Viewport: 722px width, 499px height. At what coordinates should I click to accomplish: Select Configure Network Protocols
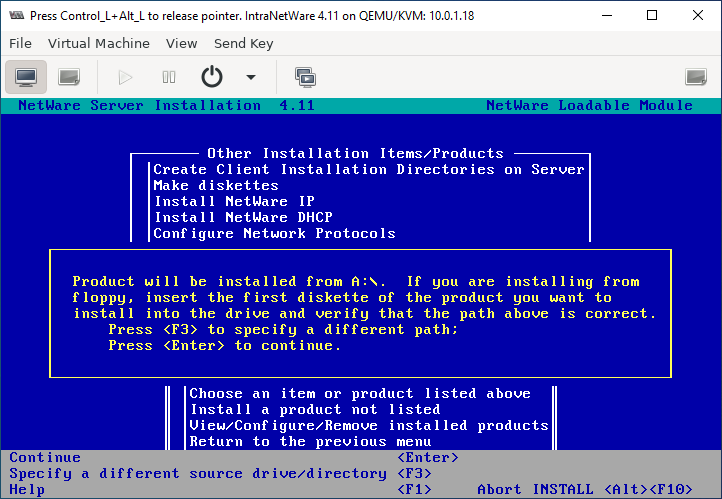274,233
